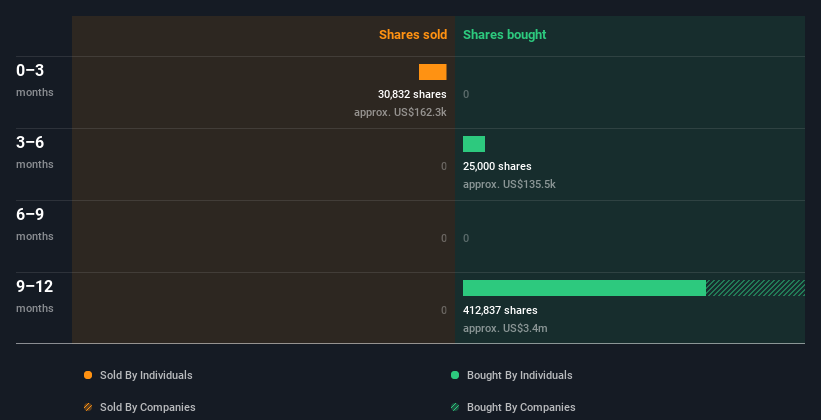Click the Sold By Companies legend label

coord(148,407)
